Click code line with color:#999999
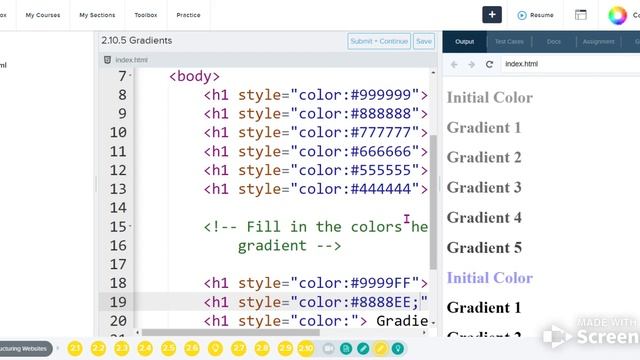Viewport: 640px width, 360px height. 316,95
